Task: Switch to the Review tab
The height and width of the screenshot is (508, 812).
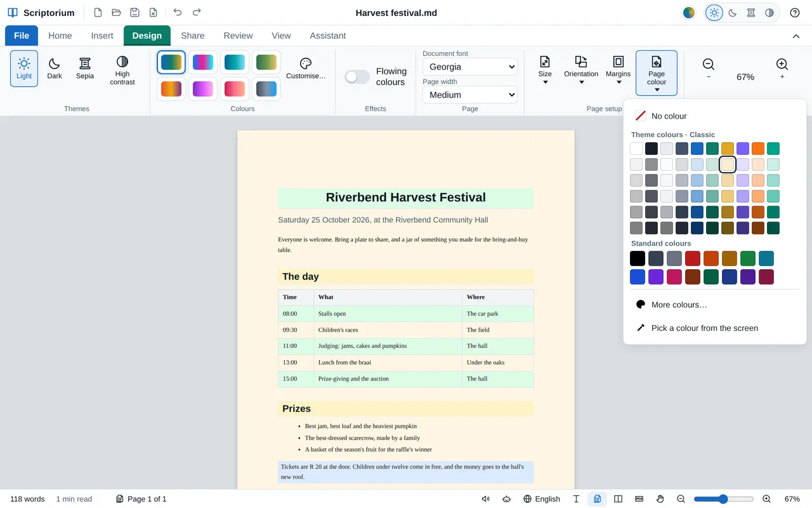Action: pos(239,36)
